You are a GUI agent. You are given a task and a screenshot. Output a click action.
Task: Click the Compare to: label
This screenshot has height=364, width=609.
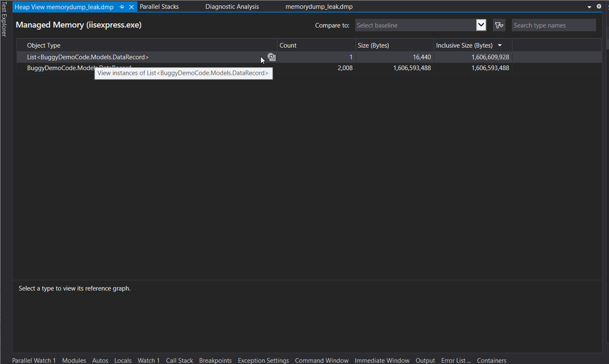click(332, 25)
